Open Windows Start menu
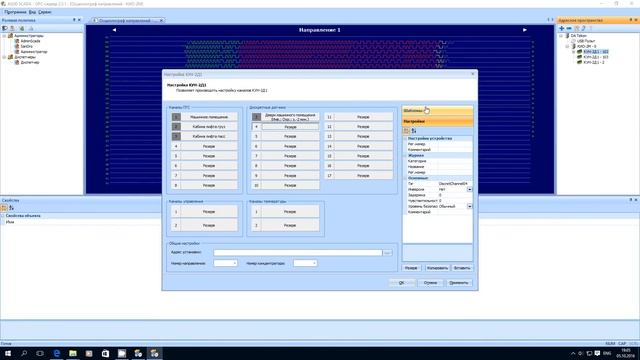Viewport: 640px width, 360px height. click(x=8, y=353)
